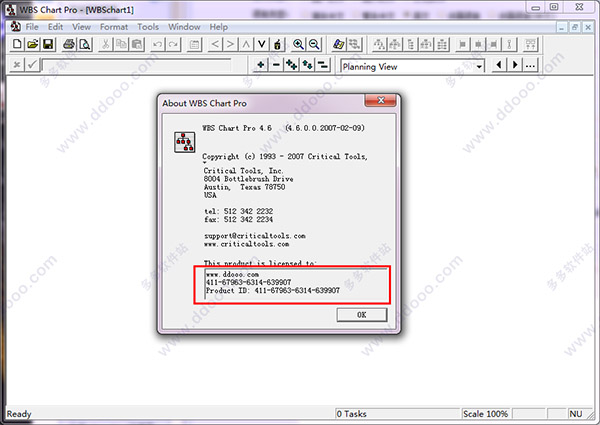Click the 'fax: 512 342 2234' line
This screenshot has width=600, height=425.
(238, 220)
